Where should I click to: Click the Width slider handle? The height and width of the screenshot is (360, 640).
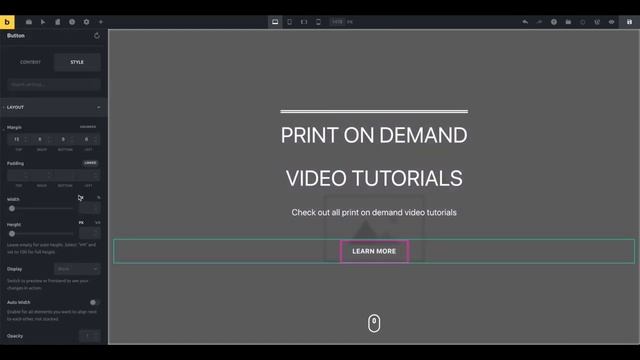[12, 209]
